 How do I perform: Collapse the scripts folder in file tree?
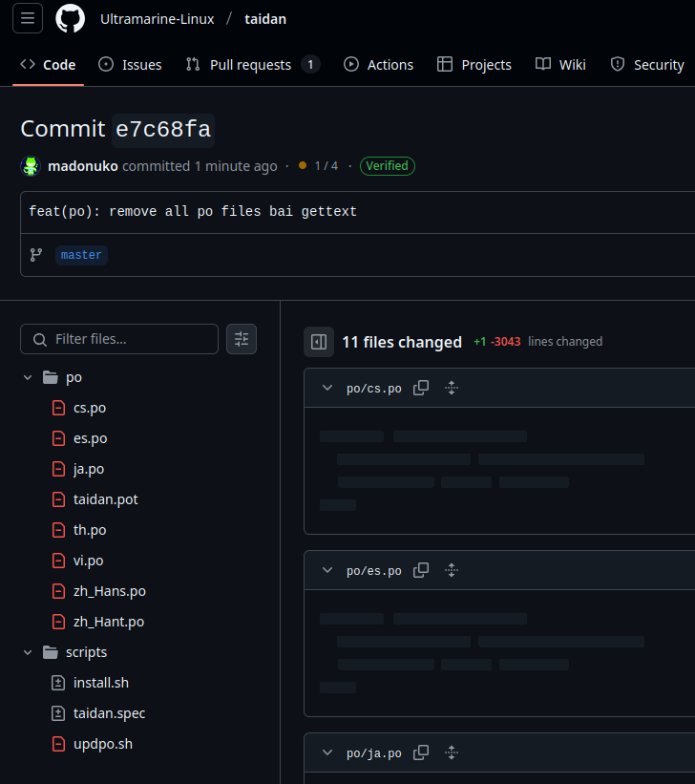click(x=28, y=652)
